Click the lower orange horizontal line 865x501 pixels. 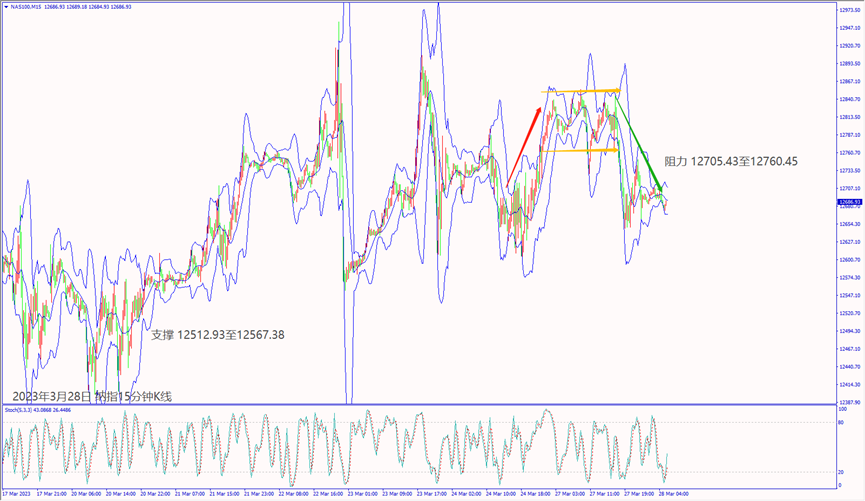581,151
